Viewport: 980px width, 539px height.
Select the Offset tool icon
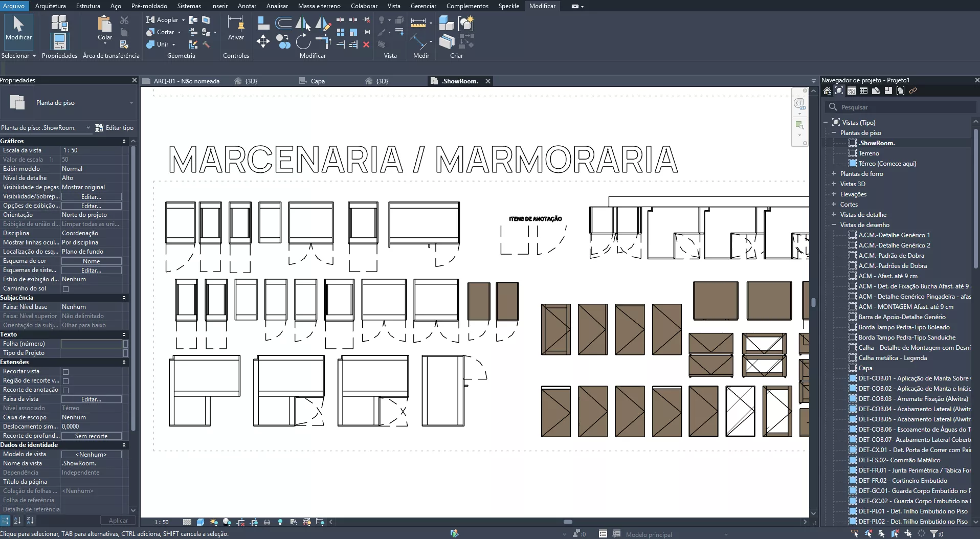point(283,23)
